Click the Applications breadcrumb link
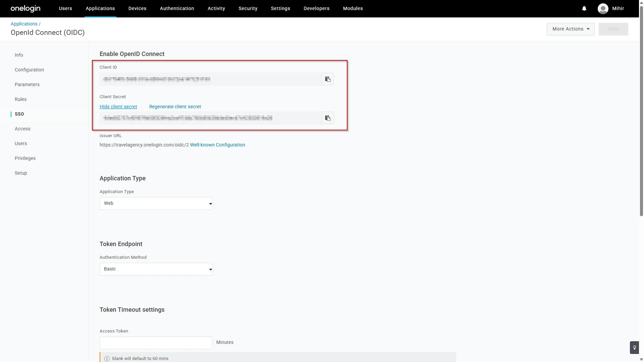The image size is (644, 362). 24,24
